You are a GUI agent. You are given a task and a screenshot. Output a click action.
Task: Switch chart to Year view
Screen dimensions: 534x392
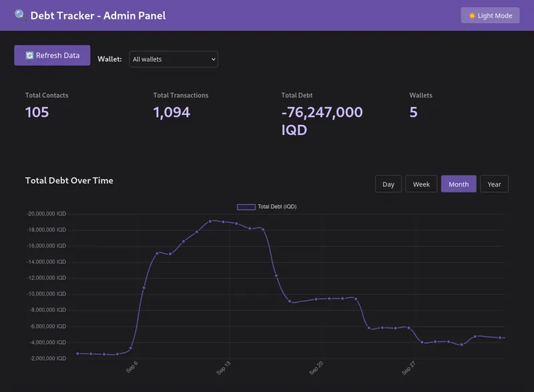[494, 184]
